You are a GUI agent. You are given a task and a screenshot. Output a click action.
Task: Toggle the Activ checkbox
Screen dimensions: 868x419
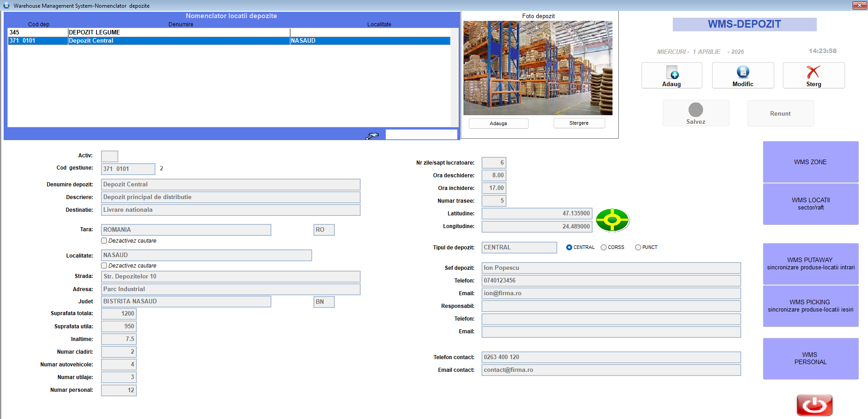click(109, 156)
